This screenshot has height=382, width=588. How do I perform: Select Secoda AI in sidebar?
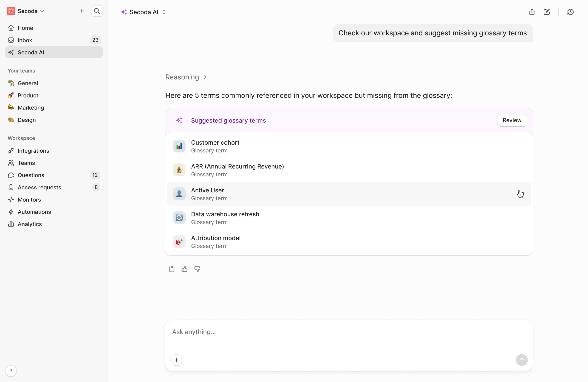[54, 52]
